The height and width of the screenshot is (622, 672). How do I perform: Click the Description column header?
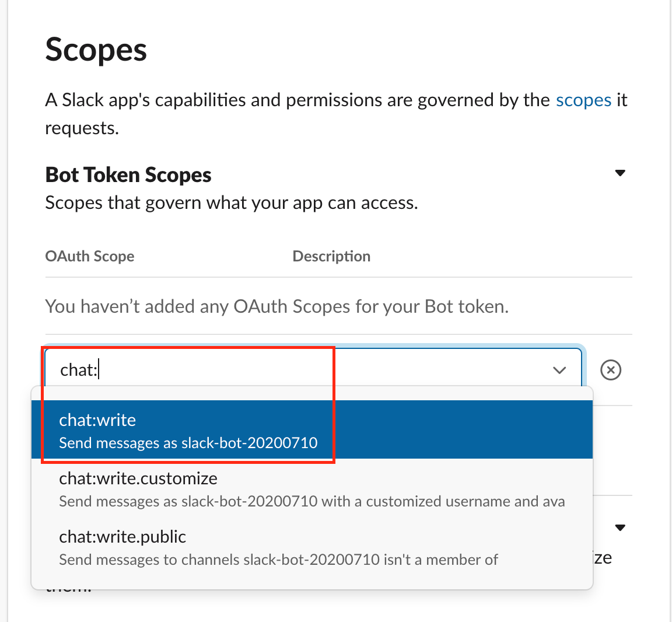pyautogui.click(x=331, y=256)
